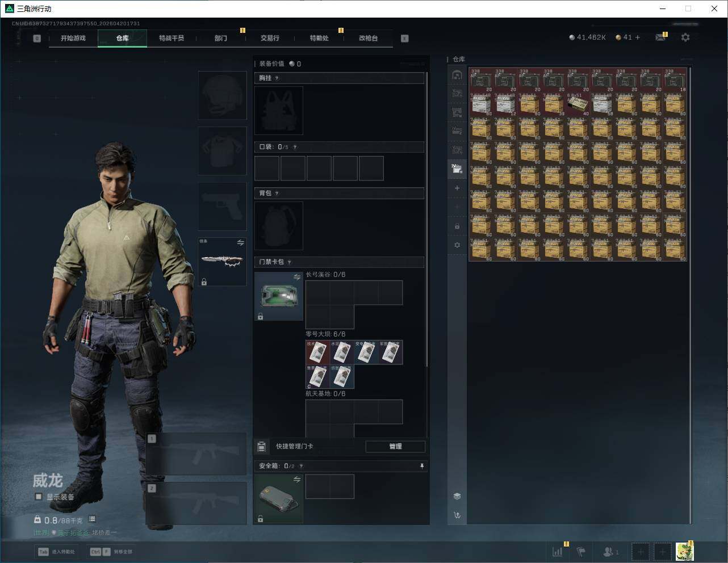Image resolution: width=728 pixels, height=563 pixels.
Task: Select the 338 AP ammo stack of 18
Action: point(675,81)
